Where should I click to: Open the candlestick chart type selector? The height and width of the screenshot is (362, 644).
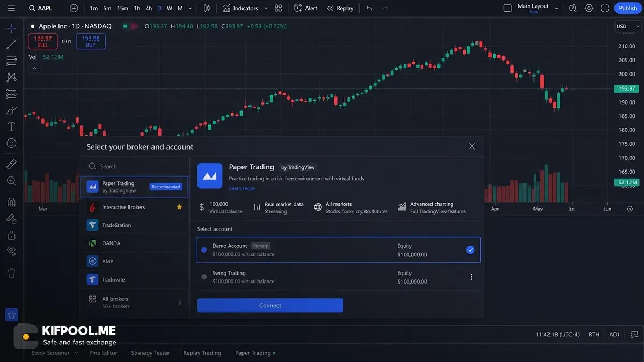[x=207, y=8]
